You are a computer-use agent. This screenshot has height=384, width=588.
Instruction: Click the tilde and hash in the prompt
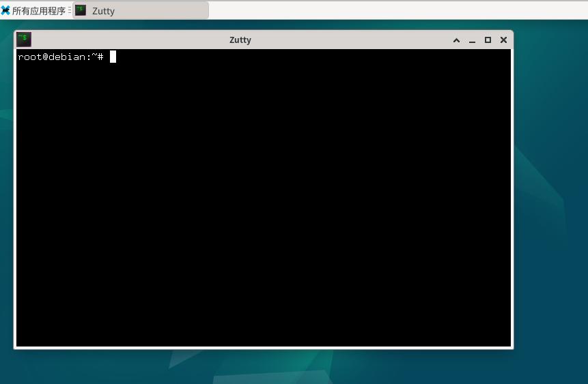(98, 57)
